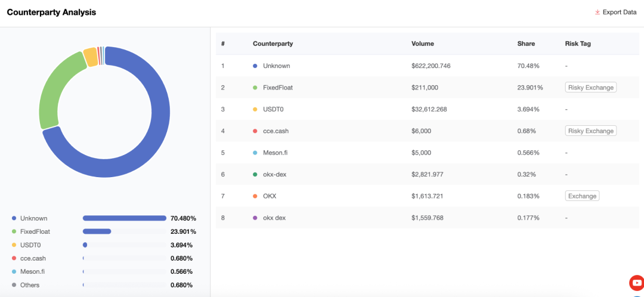Image resolution: width=644 pixels, height=297 pixels.
Task: Sort by Counterparty column header
Action: (273, 44)
